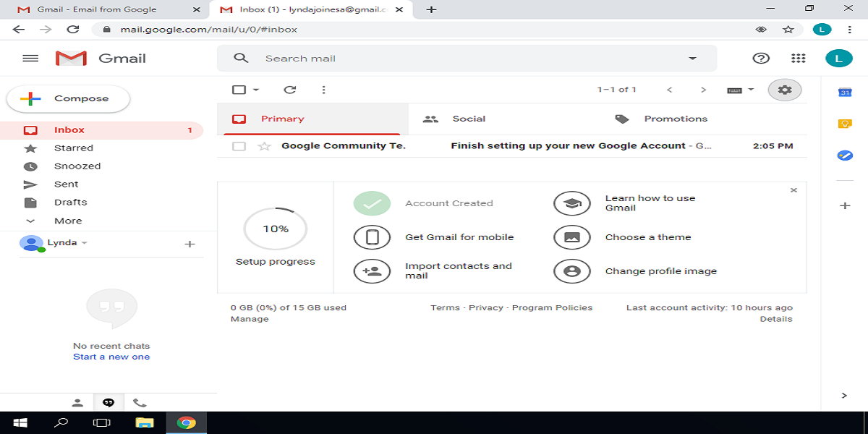Viewport: 868px width, 434px height.
Task: Click the Get Gmail for mobile phone icon
Action: point(372,237)
